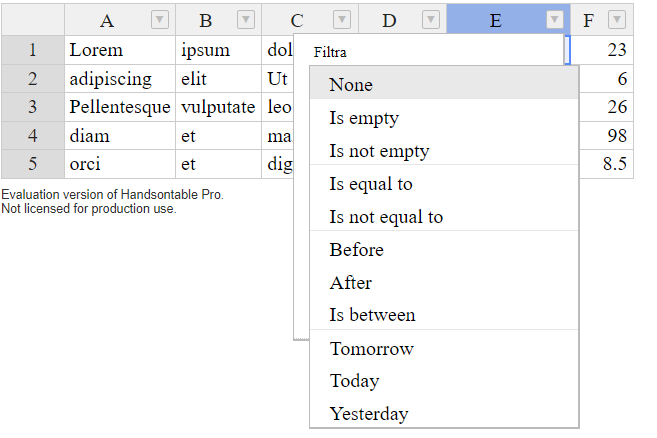Screen dimensions: 657x438
Task: Click column E dropdown arrow button
Action: (554, 20)
